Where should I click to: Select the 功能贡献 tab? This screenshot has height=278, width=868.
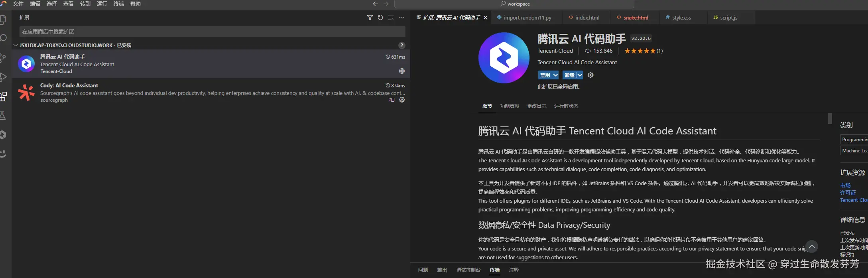click(x=510, y=106)
